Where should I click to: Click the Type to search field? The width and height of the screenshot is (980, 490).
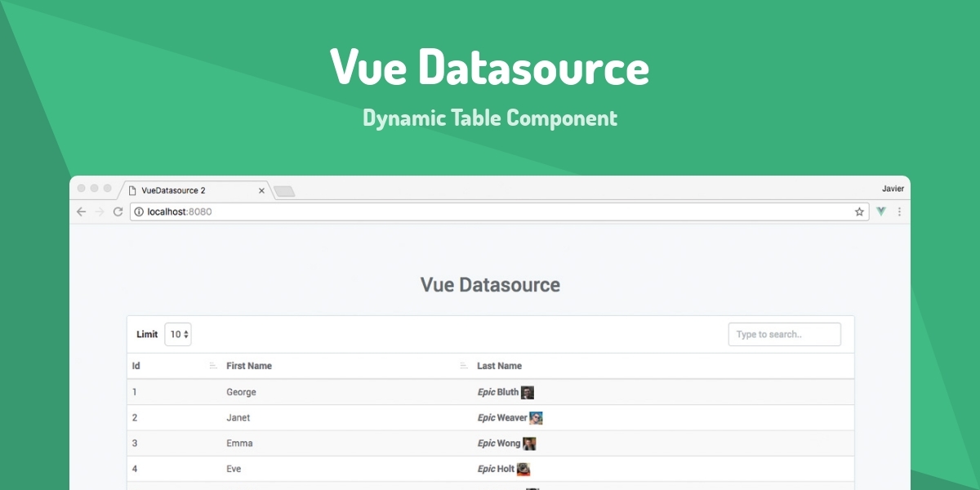784,334
